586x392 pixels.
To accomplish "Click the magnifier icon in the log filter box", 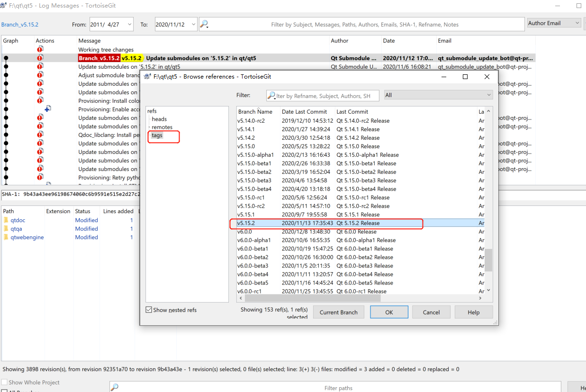I will pos(204,24).
